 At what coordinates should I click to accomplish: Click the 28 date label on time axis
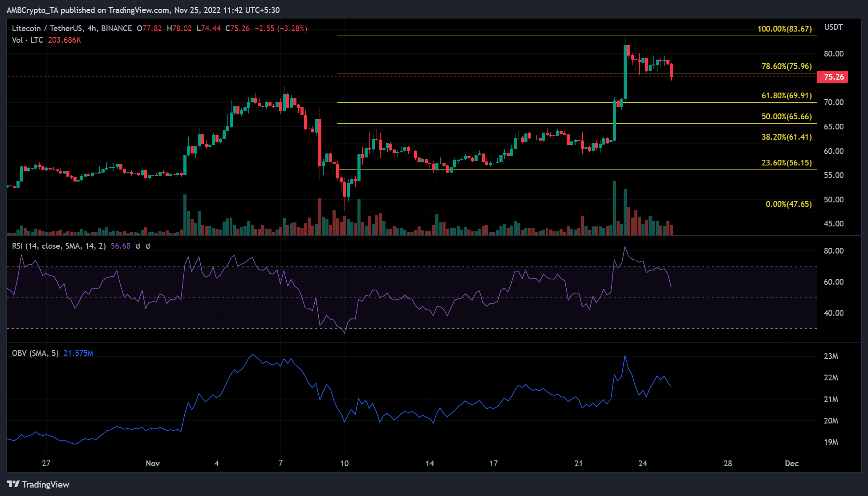point(728,464)
